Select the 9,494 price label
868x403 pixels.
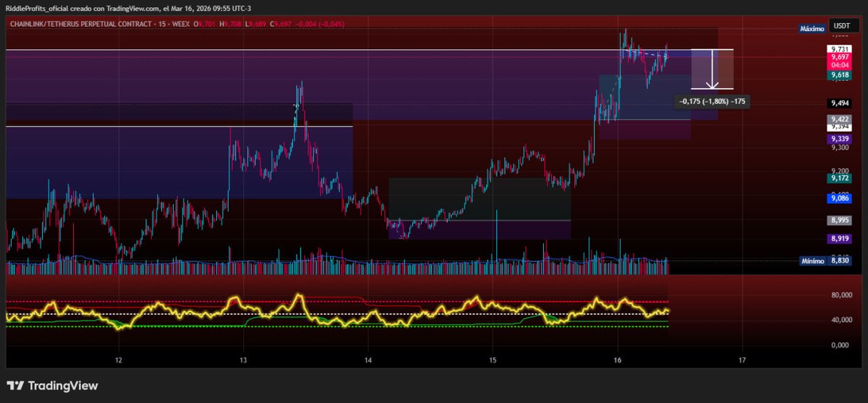(840, 103)
